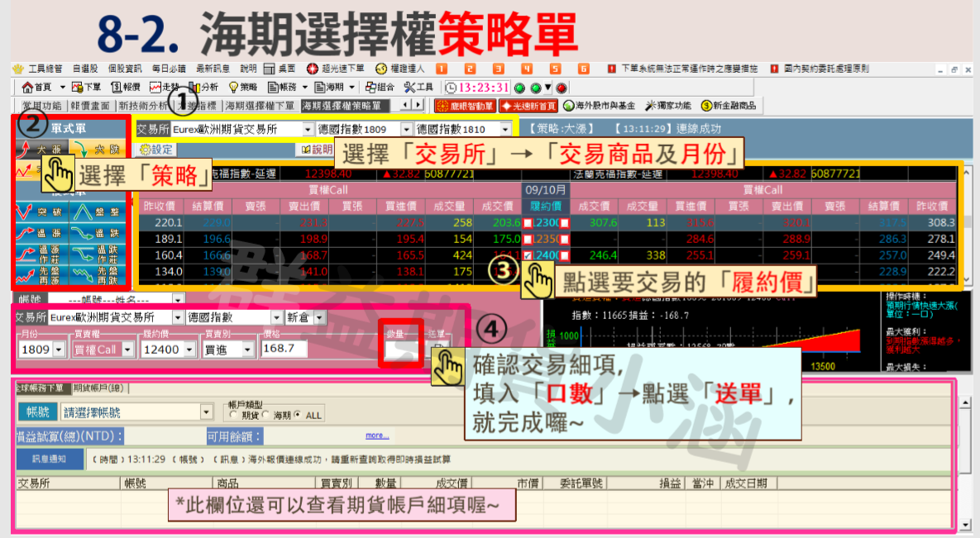
Task: Open 海外股市與基金 link
Action: [600, 106]
